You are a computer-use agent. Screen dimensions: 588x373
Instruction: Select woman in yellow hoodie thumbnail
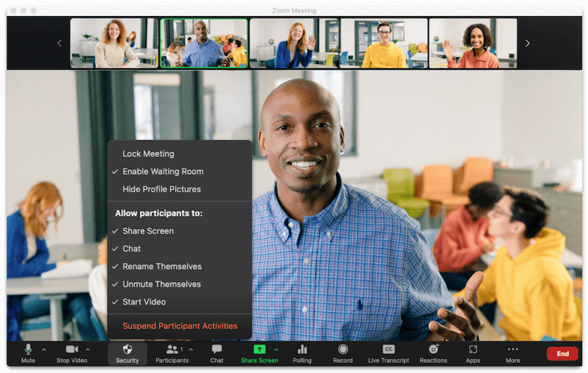pyautogui.click(x=383, y=43)
